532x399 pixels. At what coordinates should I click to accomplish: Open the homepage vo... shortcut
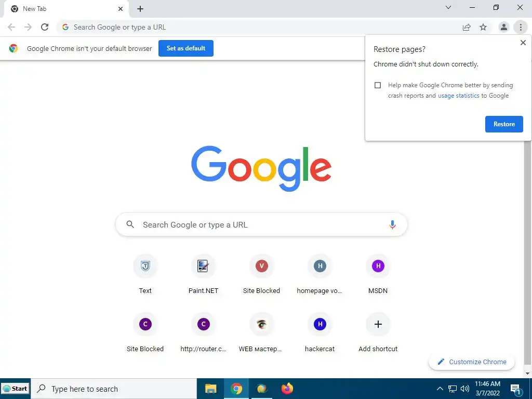(x=320, y=274)
